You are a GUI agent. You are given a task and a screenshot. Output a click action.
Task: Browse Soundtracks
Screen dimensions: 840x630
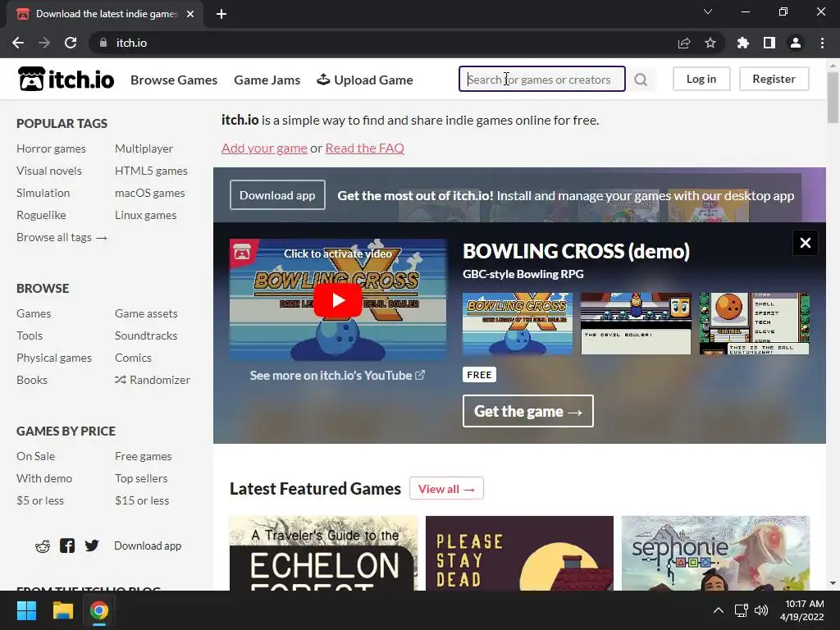coord(146,336)
